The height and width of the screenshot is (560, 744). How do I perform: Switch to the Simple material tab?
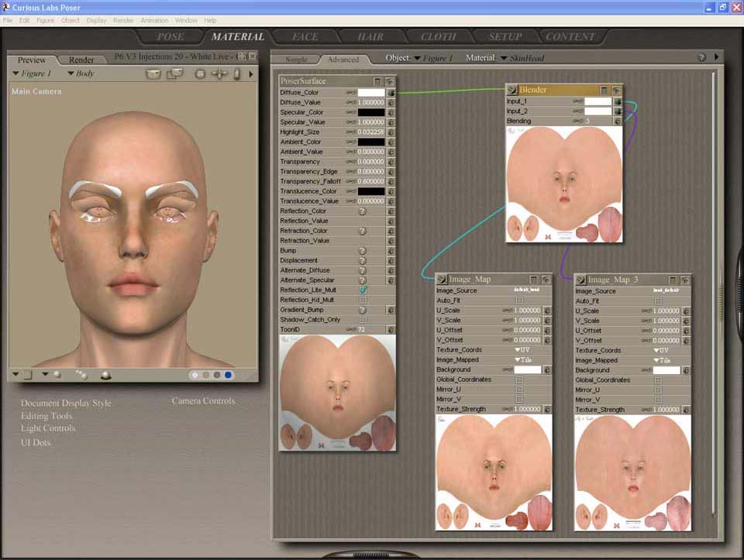click(x=297, y=60)
